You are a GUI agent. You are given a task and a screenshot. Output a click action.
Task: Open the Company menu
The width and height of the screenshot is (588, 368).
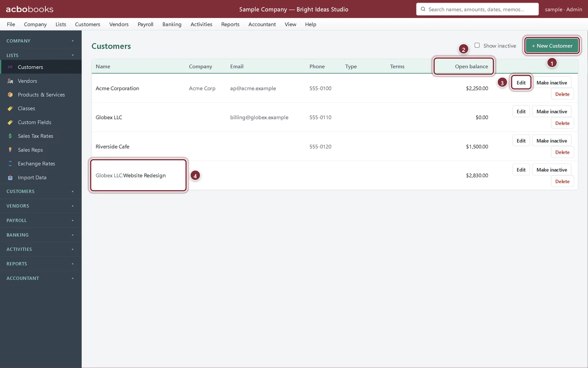35,25
